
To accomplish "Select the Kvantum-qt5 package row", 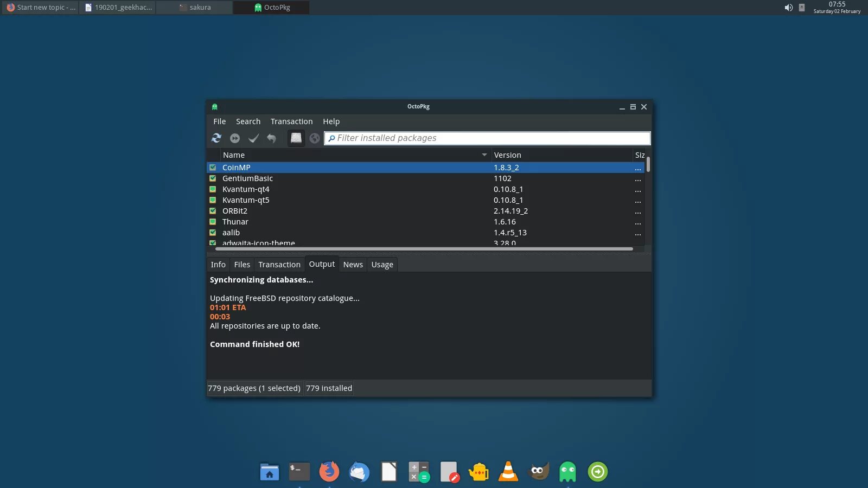I will (x=425, y=200).
